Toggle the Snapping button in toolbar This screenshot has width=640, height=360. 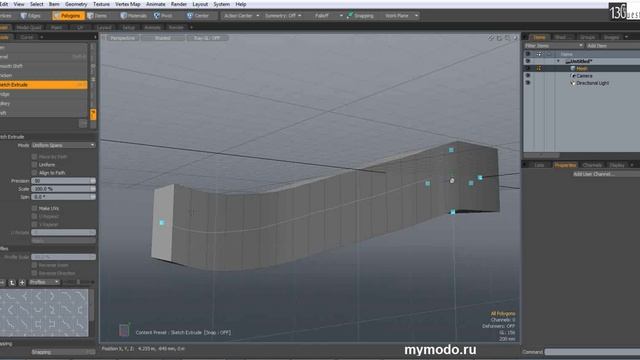click(360, 16)
